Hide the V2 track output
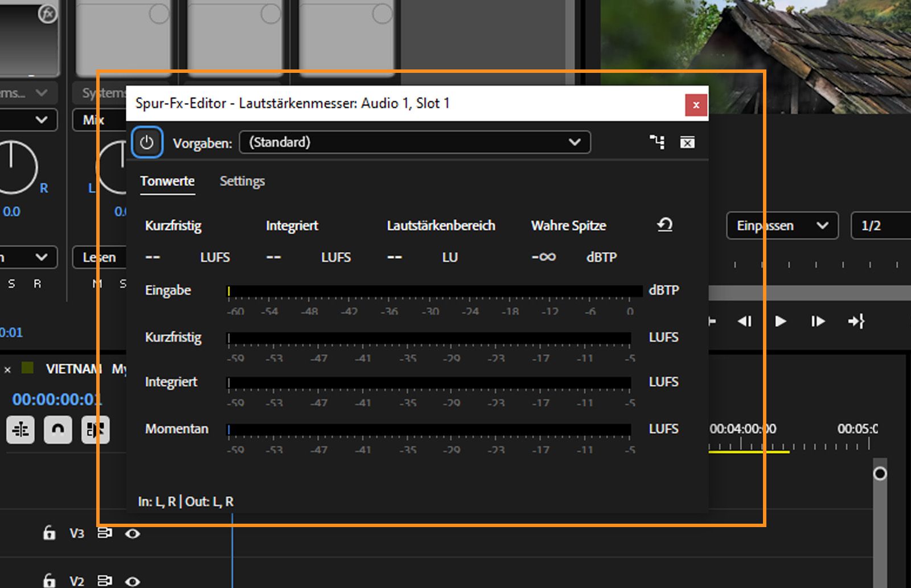Viewport: 911px width, 588px height. (x=133, y=581)
